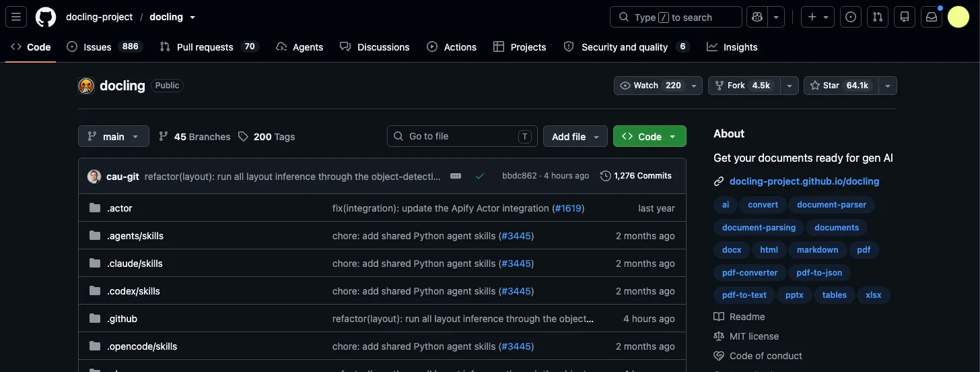Open the Create new plus dropdown
Viewport: 980px width, 372px height.
click(x=818, y=17)
